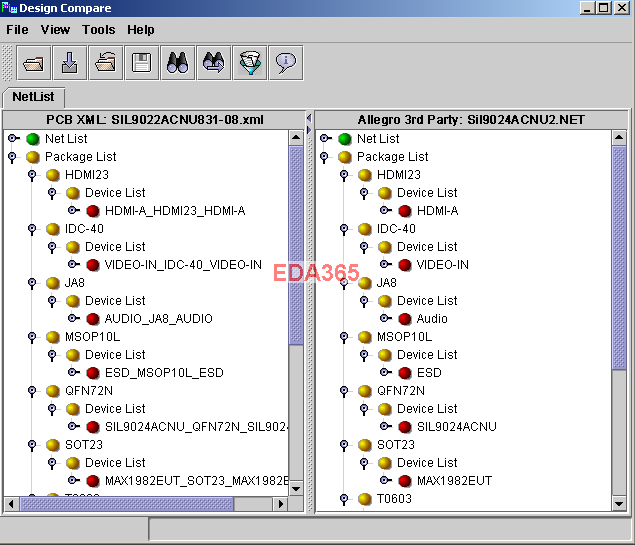Expand ESD_MSOP10L_ESD device node
This screenshot has width=635, height=545.
click(x=74, y=372)
